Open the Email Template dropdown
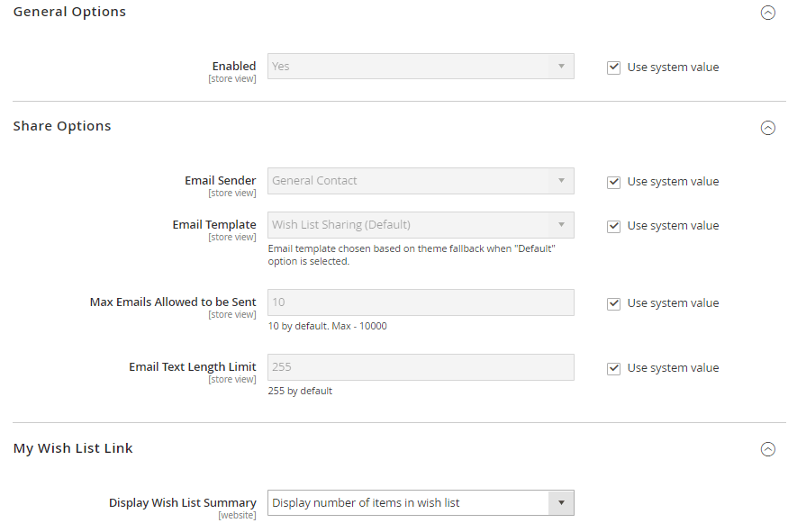Screen dimensions: 788x532 (421, 225)
